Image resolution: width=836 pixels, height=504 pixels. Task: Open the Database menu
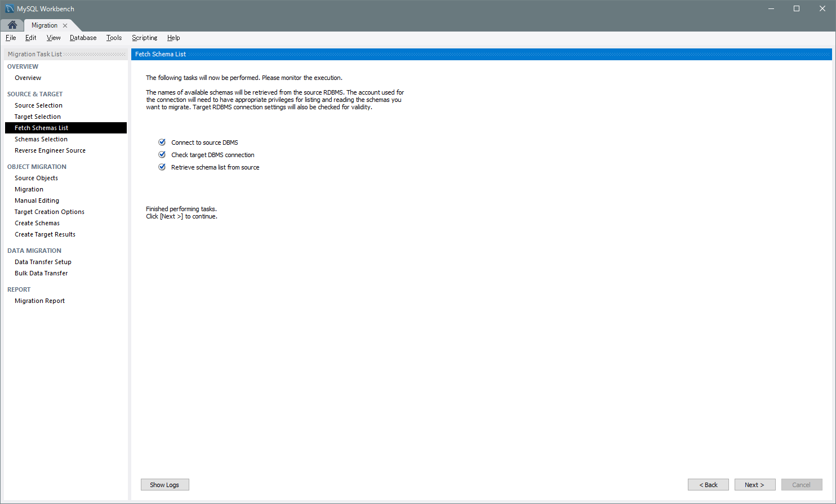[83, 38]
